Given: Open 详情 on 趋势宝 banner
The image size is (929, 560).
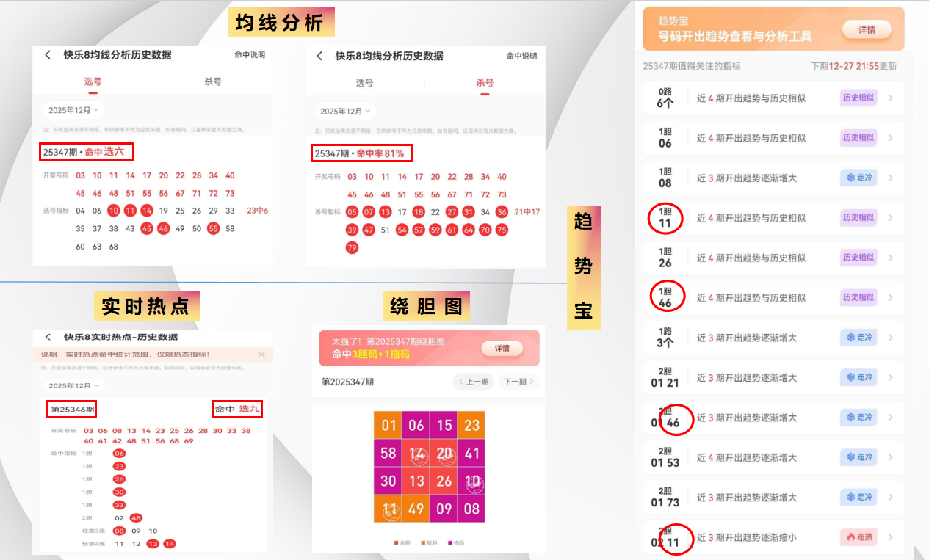Looking at the screenshot, I should (x=867, y=30).
